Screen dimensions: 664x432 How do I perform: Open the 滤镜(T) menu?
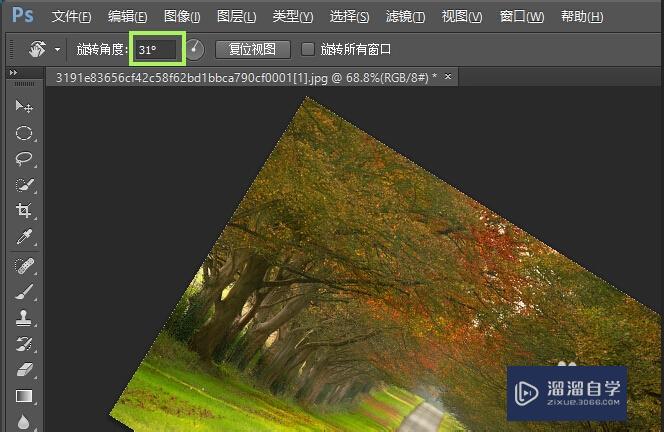coord(405,17)
